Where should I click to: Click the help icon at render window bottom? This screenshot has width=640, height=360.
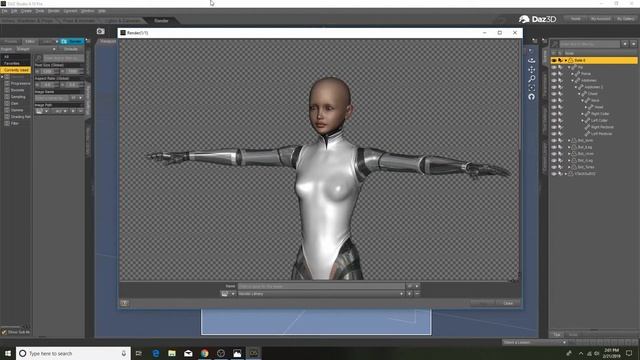124,303
